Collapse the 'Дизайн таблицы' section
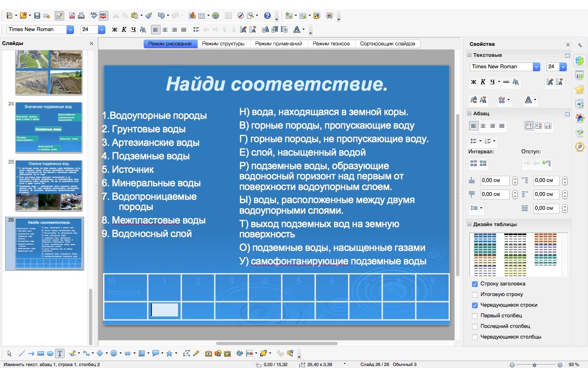 tap(470, 224)
